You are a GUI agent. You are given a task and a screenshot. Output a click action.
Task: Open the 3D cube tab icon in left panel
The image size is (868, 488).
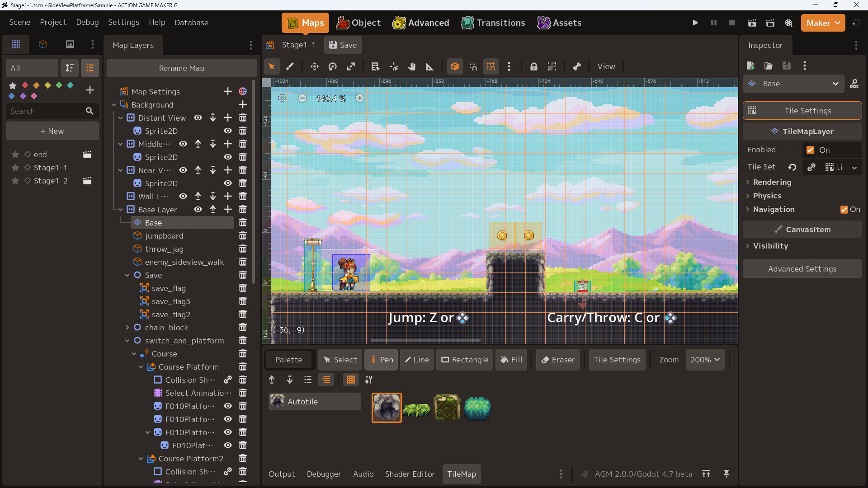click(x=43, y=44)
